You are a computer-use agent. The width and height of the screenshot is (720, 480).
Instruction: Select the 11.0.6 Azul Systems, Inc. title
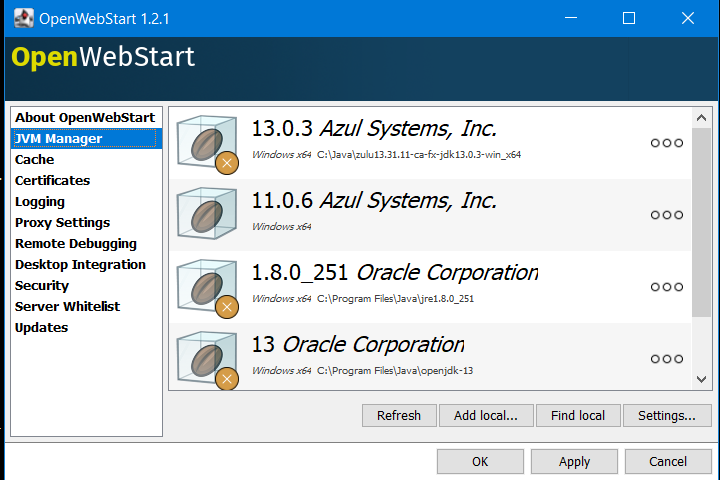(x=374, y=201)
